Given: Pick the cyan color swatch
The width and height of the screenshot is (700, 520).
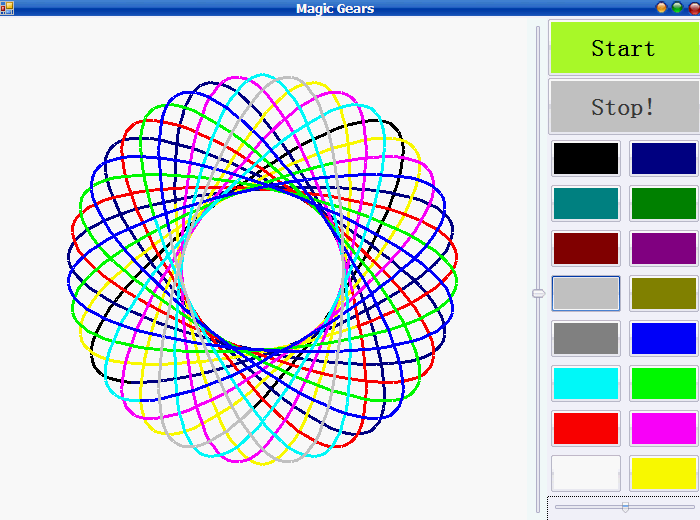Looking at the screenshot, I should click(x=586, y=383).
